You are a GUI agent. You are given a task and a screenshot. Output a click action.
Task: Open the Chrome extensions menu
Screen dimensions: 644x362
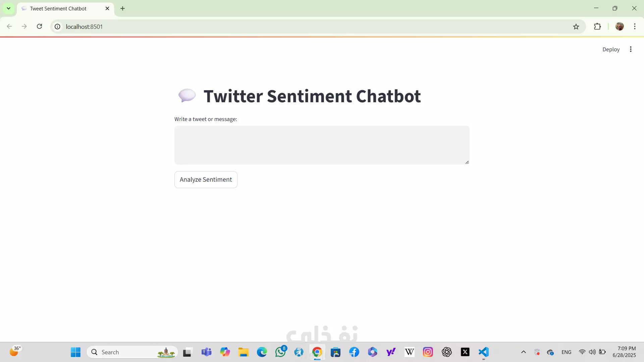coord(597,26)
